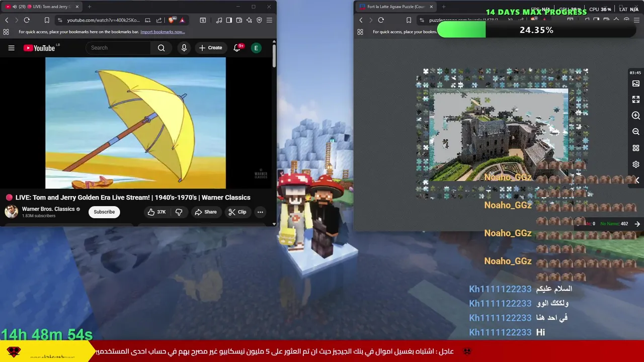Screen dimensions: 644x362
Task: Mute the YouTube tab audio icon
Action: click(14, 7)
